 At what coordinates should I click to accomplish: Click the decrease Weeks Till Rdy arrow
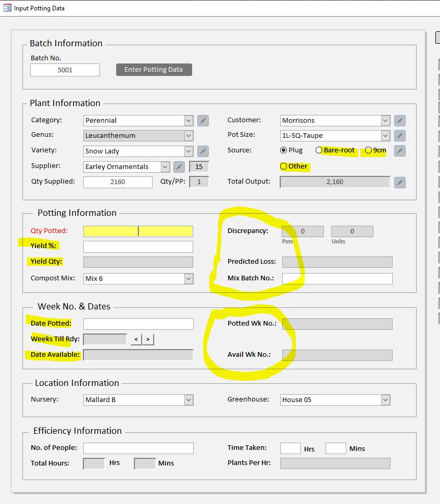[x=136, y=340]
